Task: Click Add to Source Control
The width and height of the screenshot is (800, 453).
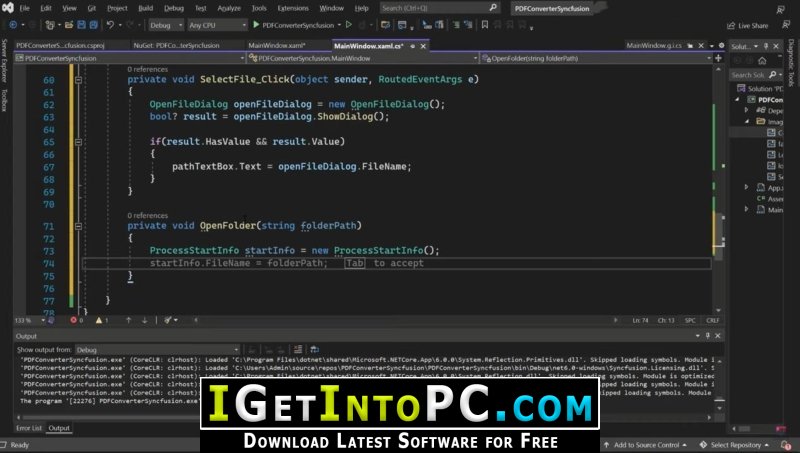Action: 646,445
